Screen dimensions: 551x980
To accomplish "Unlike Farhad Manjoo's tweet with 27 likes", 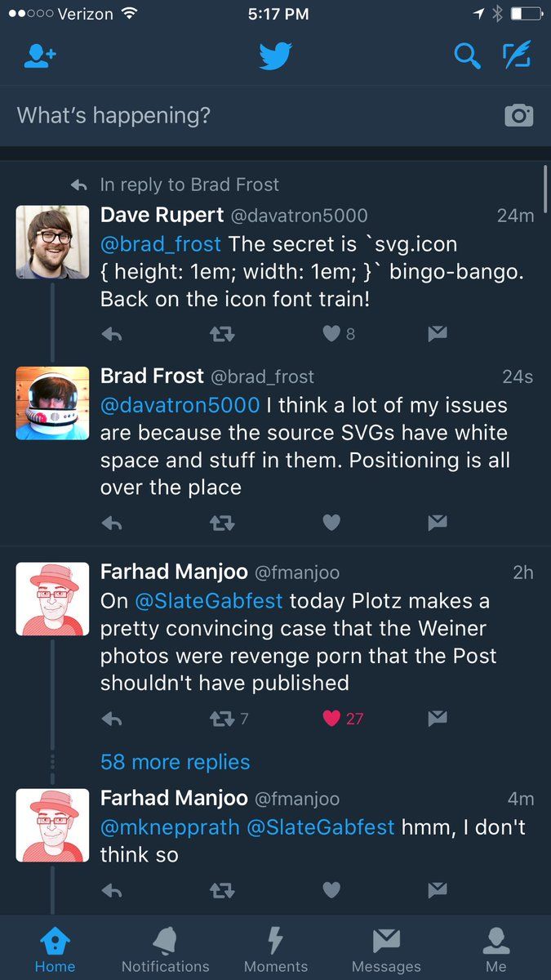I will tap(331, 719).
